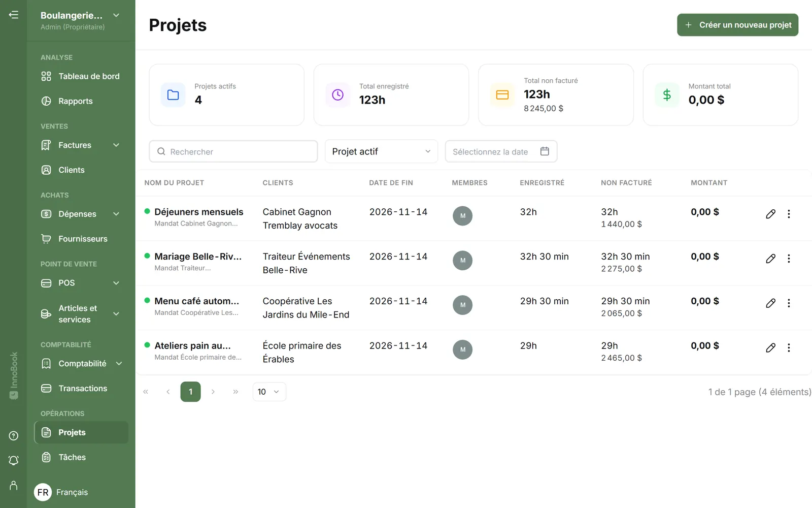This screenshot has width=812, height=508.
Task: Expand the Factures submenu
Action: (116, 145)
